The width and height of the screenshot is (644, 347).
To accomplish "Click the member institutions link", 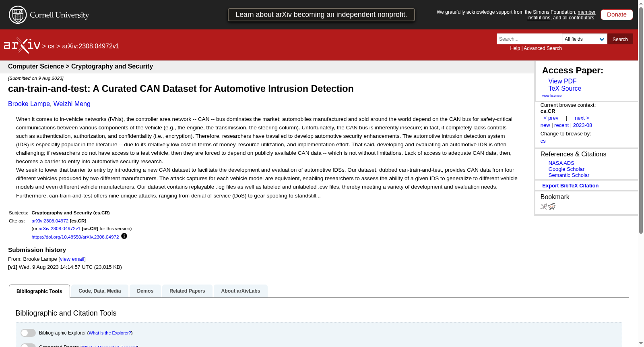I will point(561,15).
